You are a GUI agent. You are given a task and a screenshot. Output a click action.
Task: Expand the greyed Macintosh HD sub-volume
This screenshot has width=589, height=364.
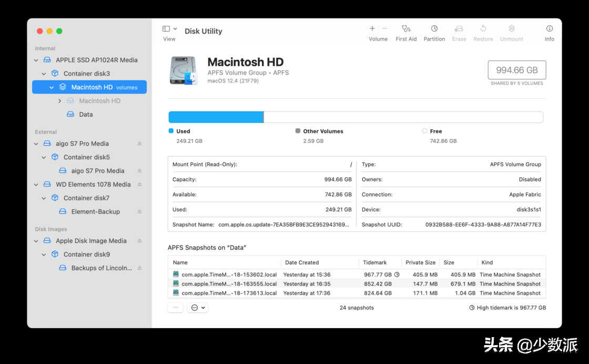click(59, 100)
